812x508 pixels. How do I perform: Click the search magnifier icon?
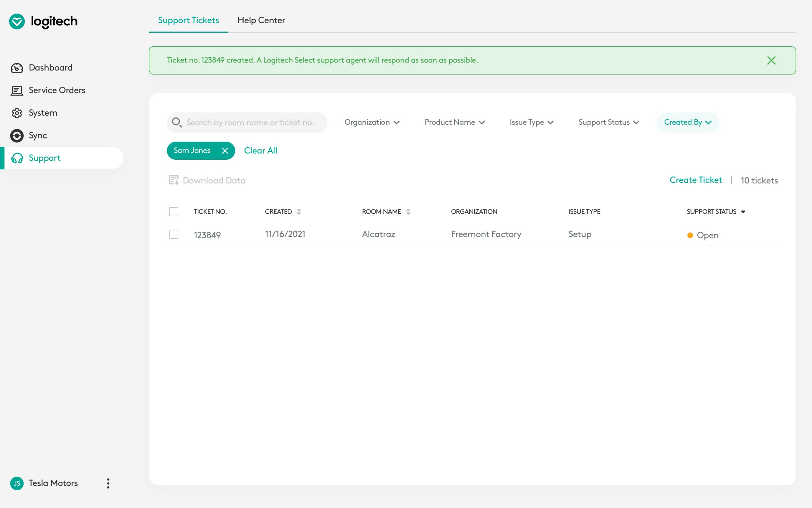click(x=176, y=122)
